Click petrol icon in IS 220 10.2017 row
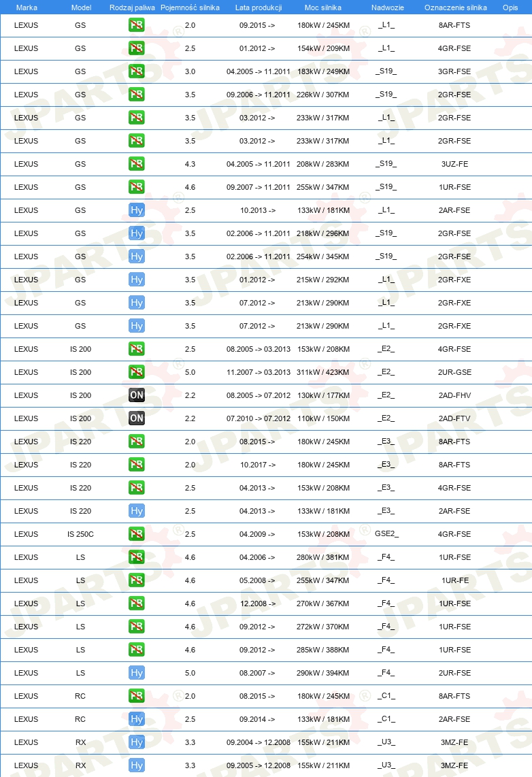 click(136, 464)
